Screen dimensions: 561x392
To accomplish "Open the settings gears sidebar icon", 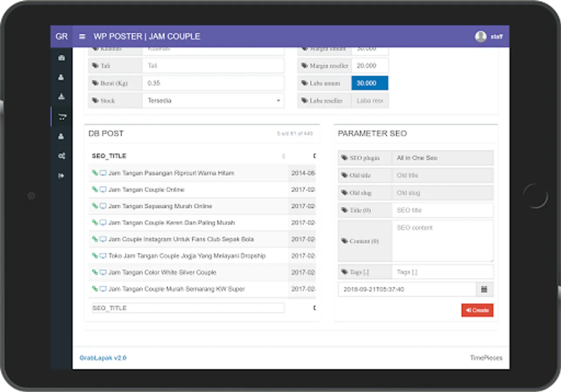I will [61, 156].
